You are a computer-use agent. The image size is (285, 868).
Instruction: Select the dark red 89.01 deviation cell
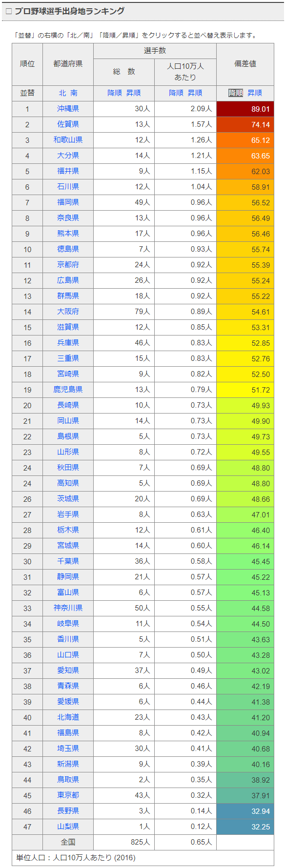pyautogui.click(x=245, y=109)
